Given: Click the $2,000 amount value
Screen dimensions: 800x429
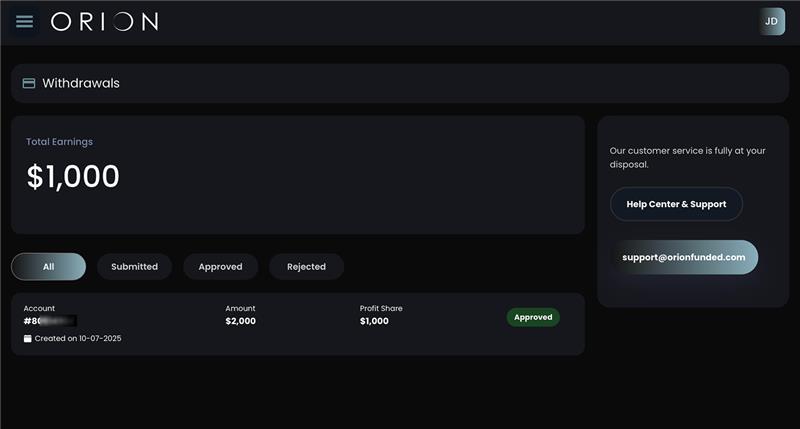Looking at the screenshot, I should 241,321.
